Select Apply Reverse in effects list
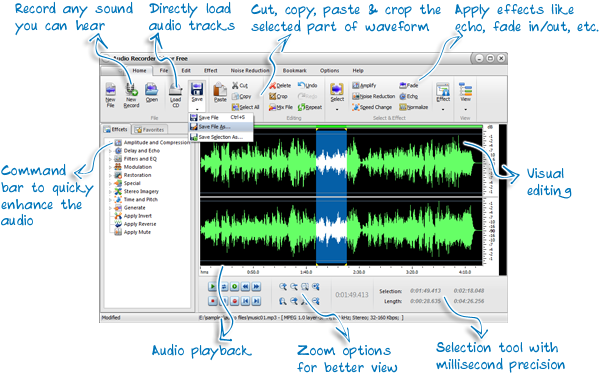The height and width of the screenshot is (373, 599). click(136, 224)
